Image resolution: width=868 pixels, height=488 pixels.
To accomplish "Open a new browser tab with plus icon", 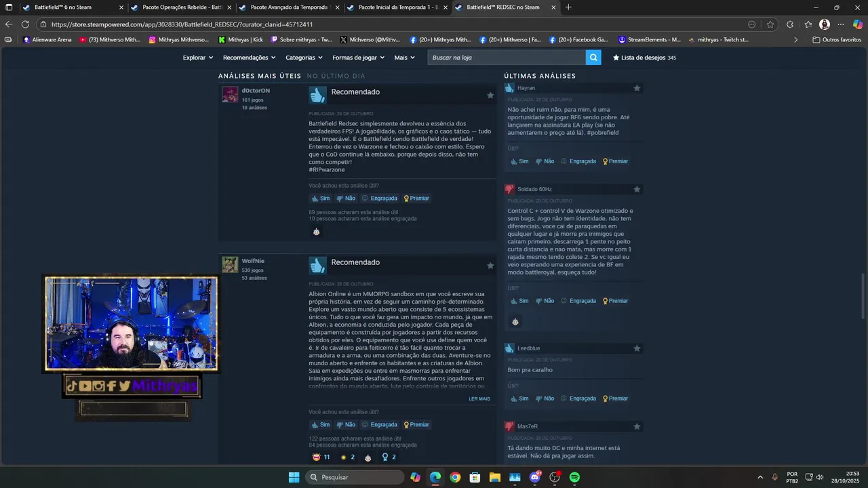I will tap(568, 7).
